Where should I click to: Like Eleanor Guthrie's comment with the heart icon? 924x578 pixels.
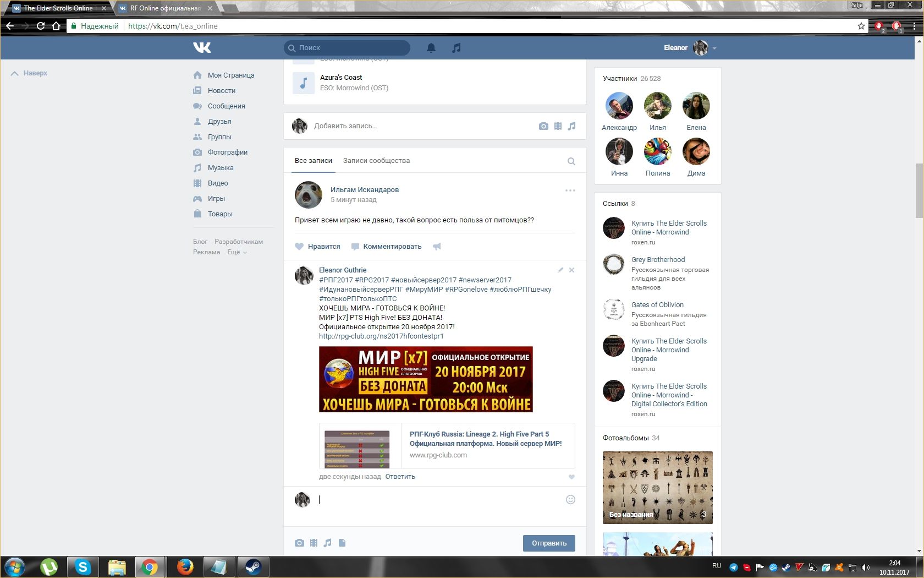pos(571,477)
